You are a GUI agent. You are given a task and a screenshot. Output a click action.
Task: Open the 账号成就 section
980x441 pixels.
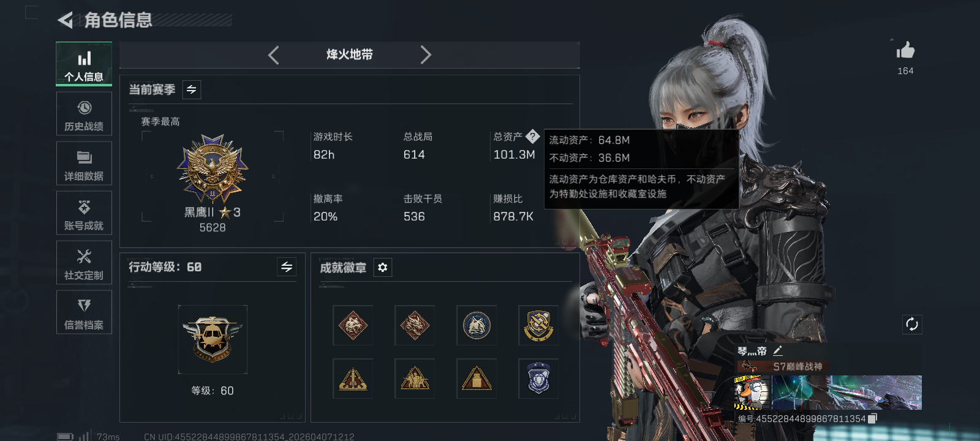point(84,213)
